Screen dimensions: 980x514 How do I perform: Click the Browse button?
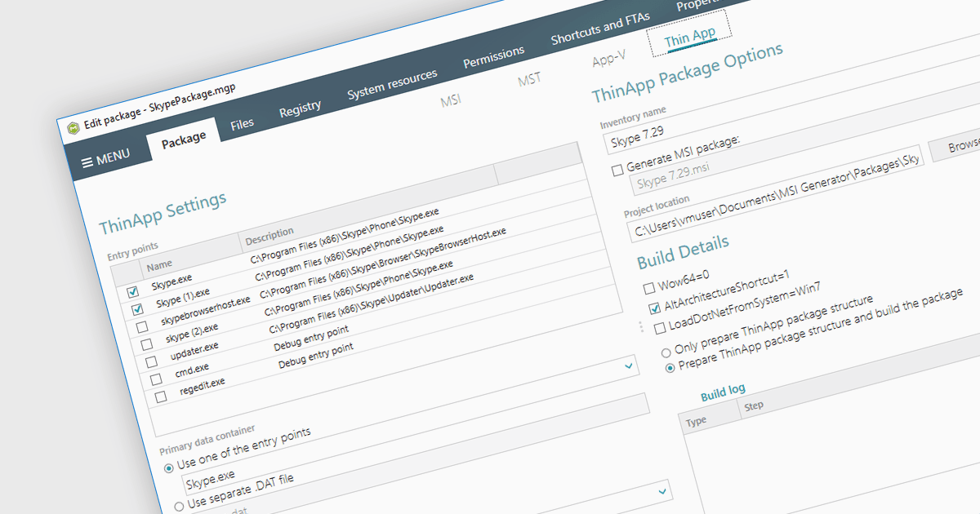coord(955,145)
